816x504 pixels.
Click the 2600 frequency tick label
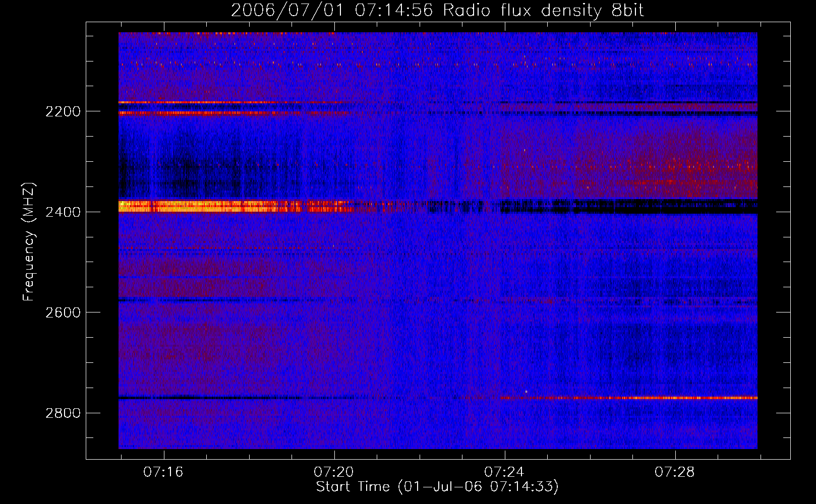tap(63, 312)
